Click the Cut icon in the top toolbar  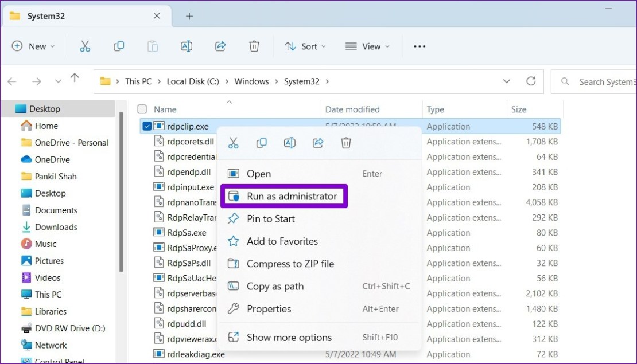click(x=85, y=46)
